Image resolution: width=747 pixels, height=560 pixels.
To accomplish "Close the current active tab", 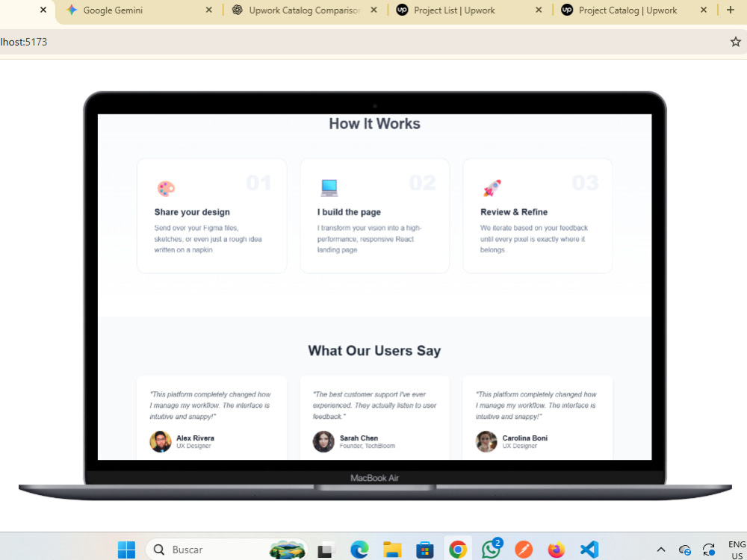I will tap(43, 10).
